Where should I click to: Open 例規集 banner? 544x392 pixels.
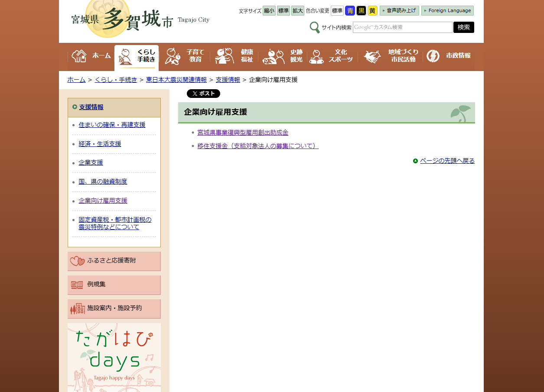(114, 285)
